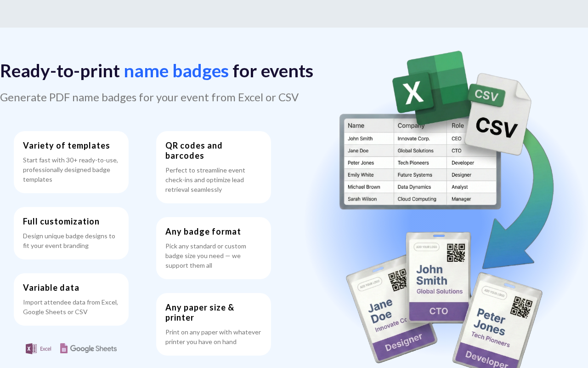Click the small purple Excel icon
The image size is (588, 368).
tap(39, 349)
